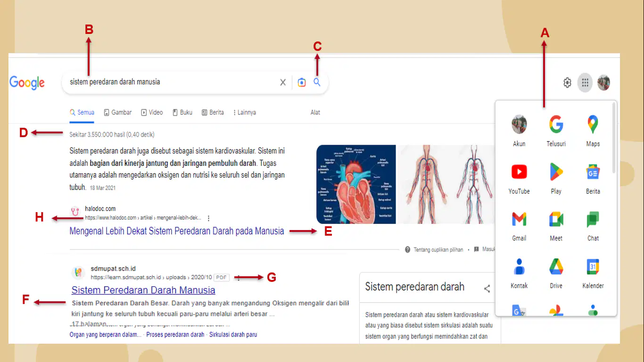
Task: Open the profile avatar in header
Action: (x=603, y=83)
